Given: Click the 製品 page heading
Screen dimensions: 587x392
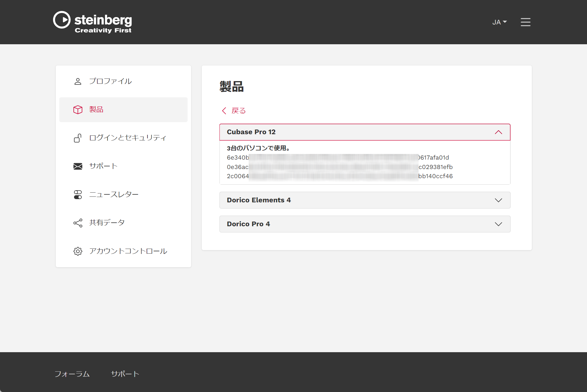Looking at the screenshot, I should [x=232, y=87].
